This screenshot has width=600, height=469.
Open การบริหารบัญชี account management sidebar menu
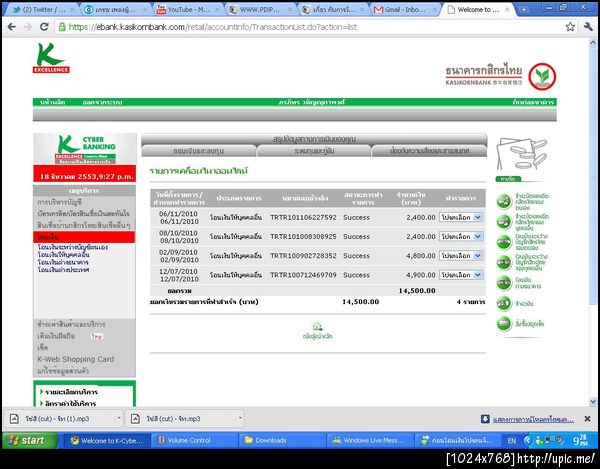pos(59,202)
